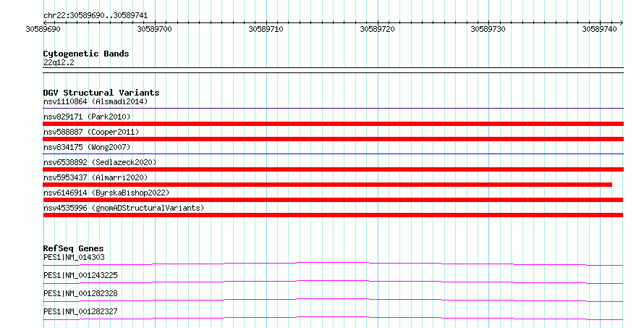Select transcript PES1|NM_001282328 label

coord(80,294)
